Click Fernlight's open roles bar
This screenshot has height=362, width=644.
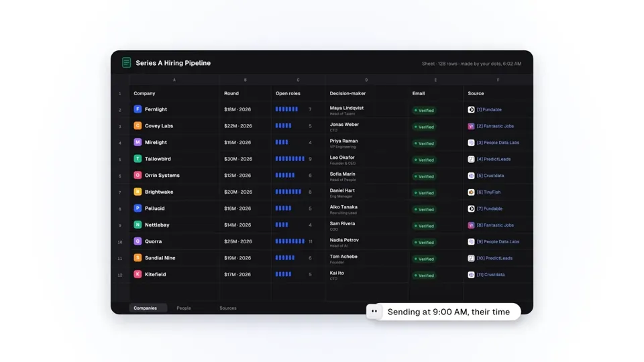point(286,109)
